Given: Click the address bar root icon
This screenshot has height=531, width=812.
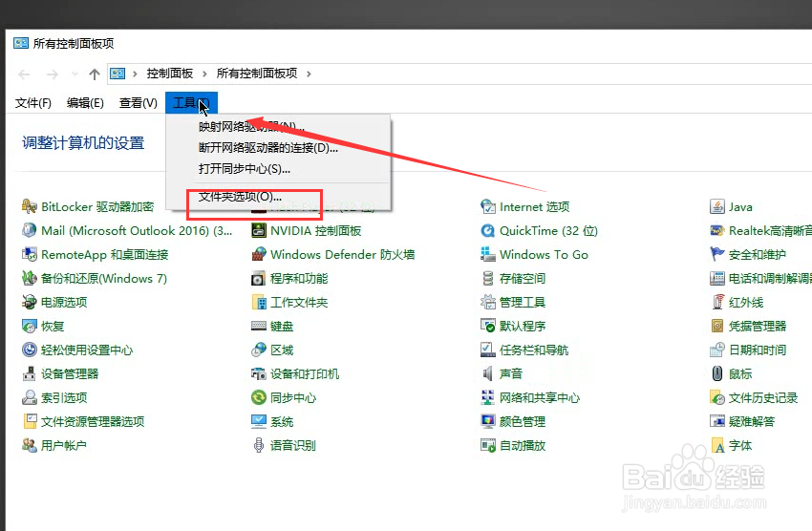Looking at the screenshot, I should [x=118, y=74].
